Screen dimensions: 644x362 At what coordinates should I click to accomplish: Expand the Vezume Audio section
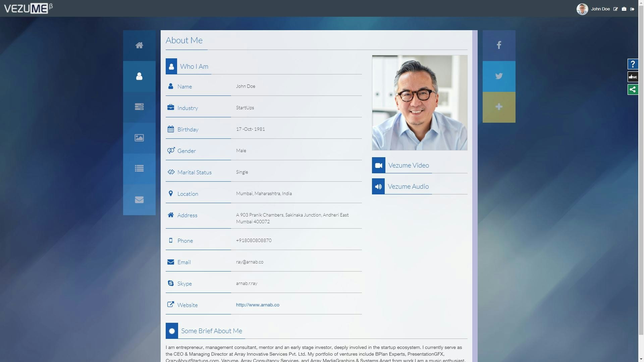(408, 186)
